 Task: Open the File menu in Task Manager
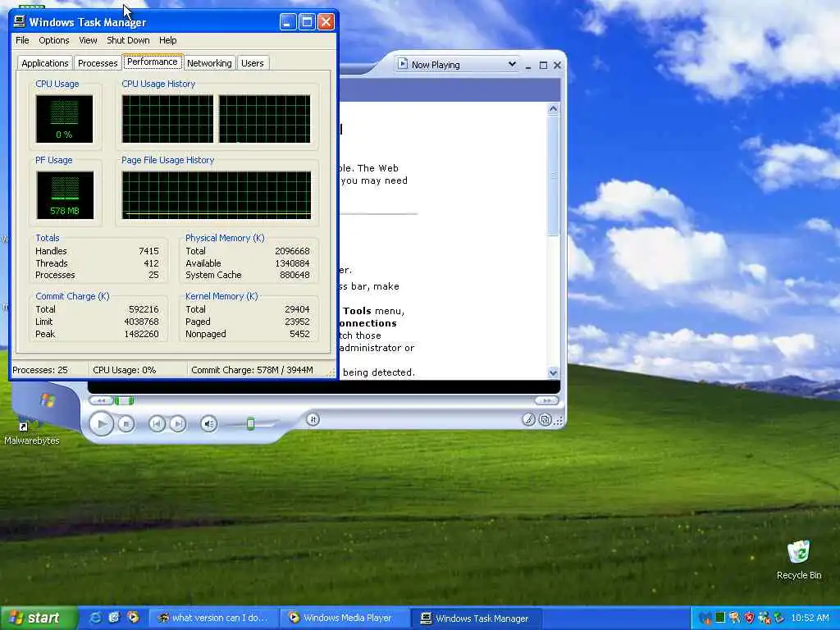click(x=22, y=40)
